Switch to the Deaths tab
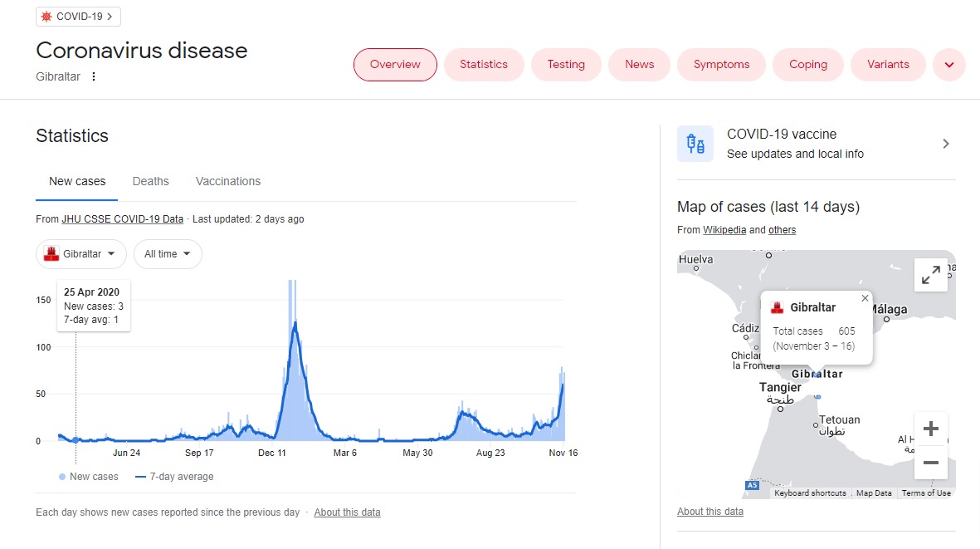The image size is (980, 549). pyautogui.click(x=151, y=181)
